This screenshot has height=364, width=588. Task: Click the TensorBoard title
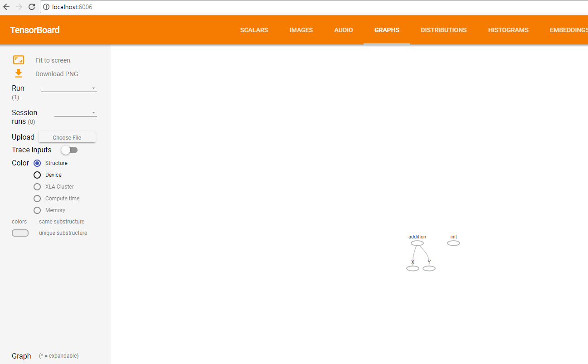click(x=35, y=30)
